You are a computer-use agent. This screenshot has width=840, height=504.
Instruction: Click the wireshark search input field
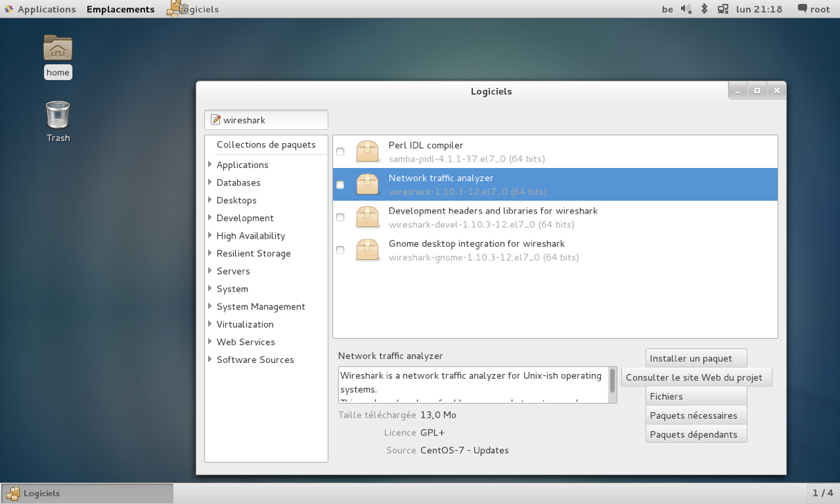point(266,120)
